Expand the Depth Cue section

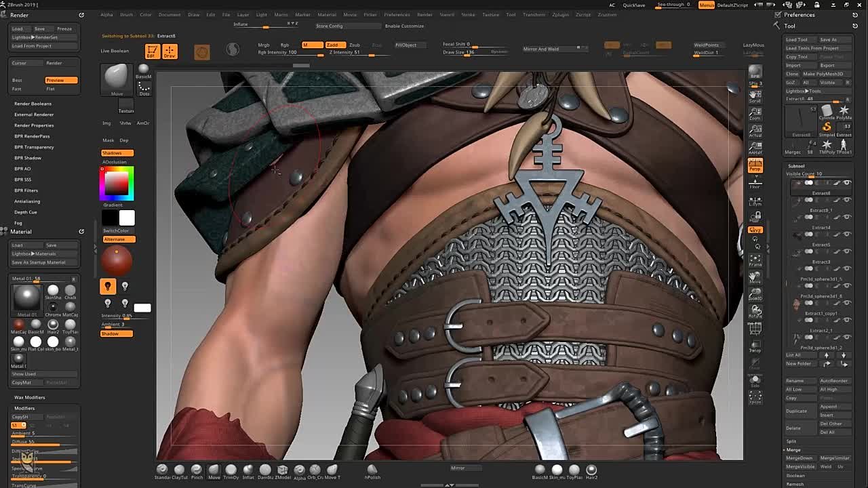point(26,212)
